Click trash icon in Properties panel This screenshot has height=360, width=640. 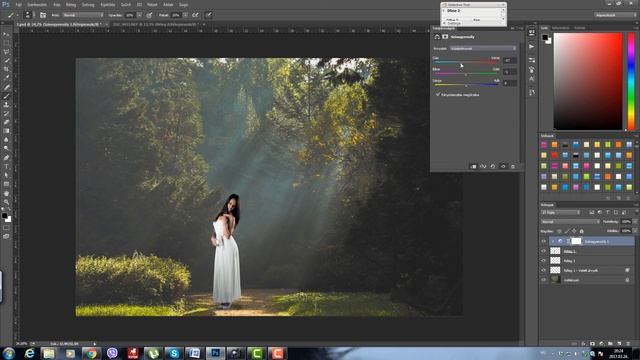(513, 167)
